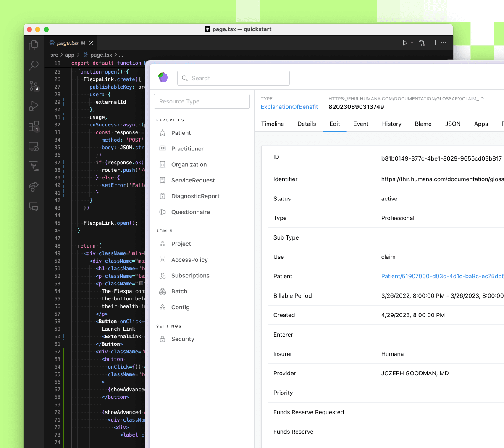
Task: Click the Practitioner ID-card icon
Action: click(x=163, y=149)
